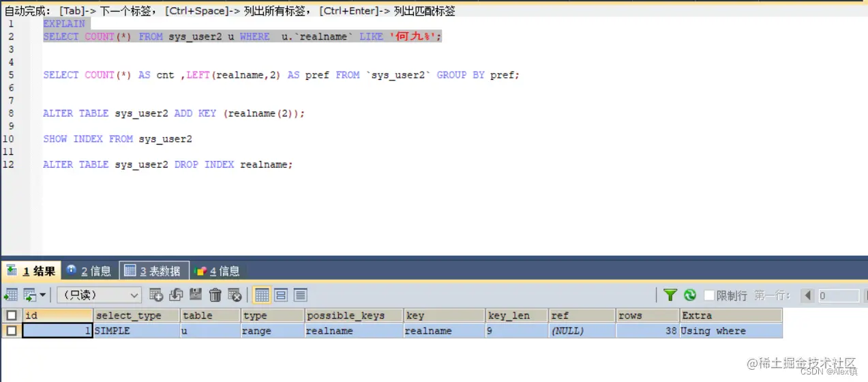The width and height of the screenshot is (868, 382).
Task: Click the green refresh icon
Action: pyautogui.click(x=690, y=295)
